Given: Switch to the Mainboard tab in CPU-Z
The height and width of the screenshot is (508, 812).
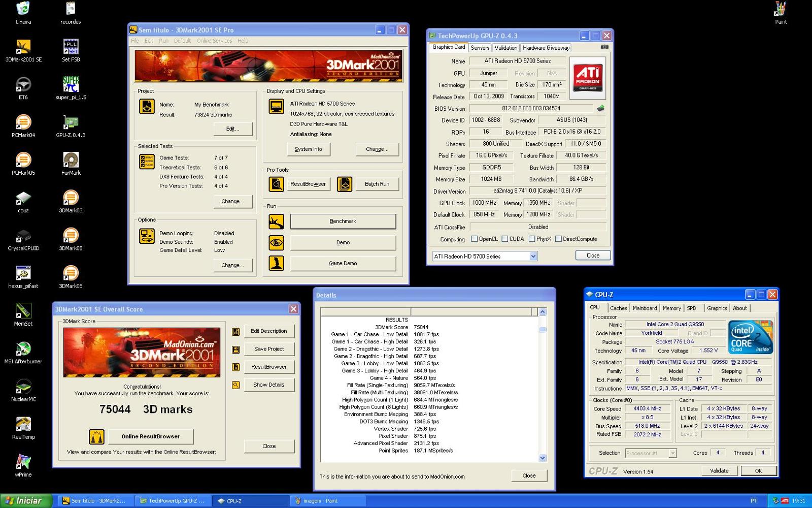Looking at the screenshot, I should [x=645, y=308].
